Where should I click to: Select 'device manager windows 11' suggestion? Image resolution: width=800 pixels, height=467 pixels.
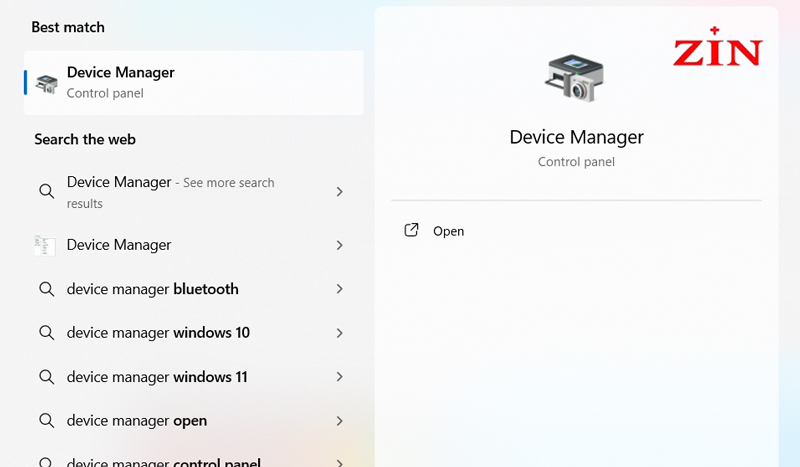point(194,377)
